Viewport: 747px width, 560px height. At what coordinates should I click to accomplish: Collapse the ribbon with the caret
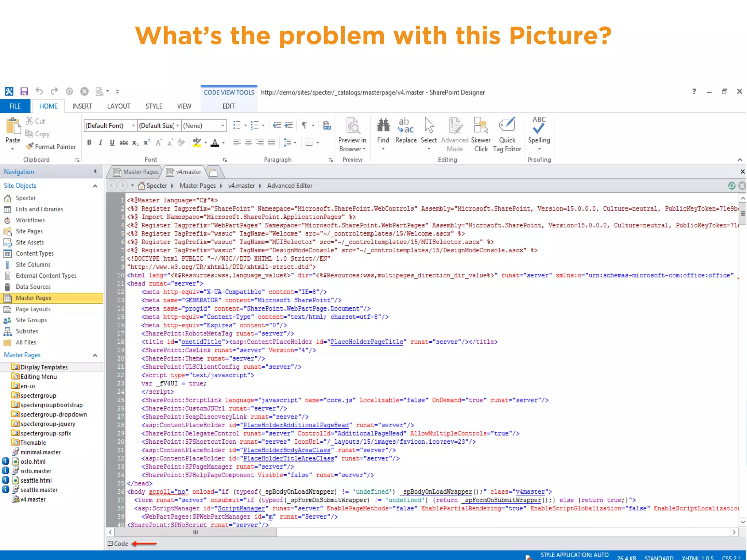pos(740,160)
